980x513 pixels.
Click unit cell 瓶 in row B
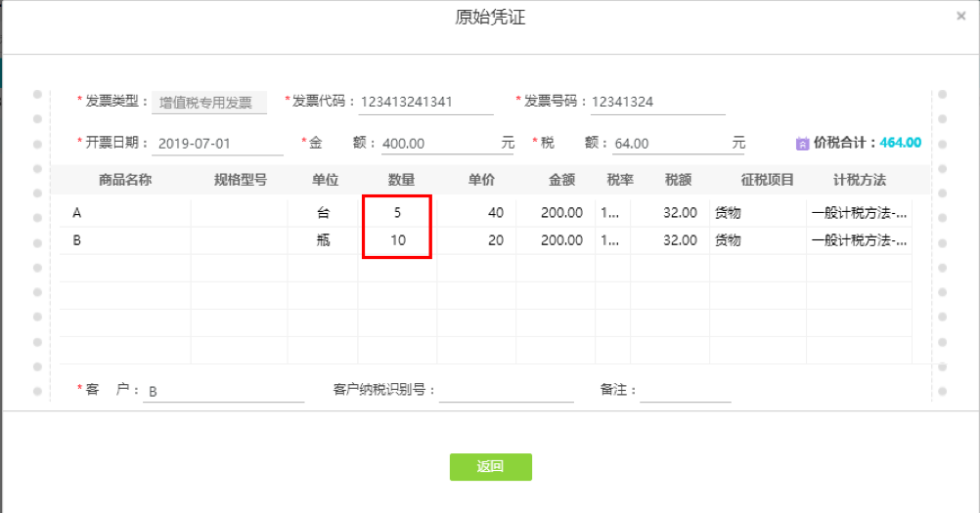click(323, 240)
